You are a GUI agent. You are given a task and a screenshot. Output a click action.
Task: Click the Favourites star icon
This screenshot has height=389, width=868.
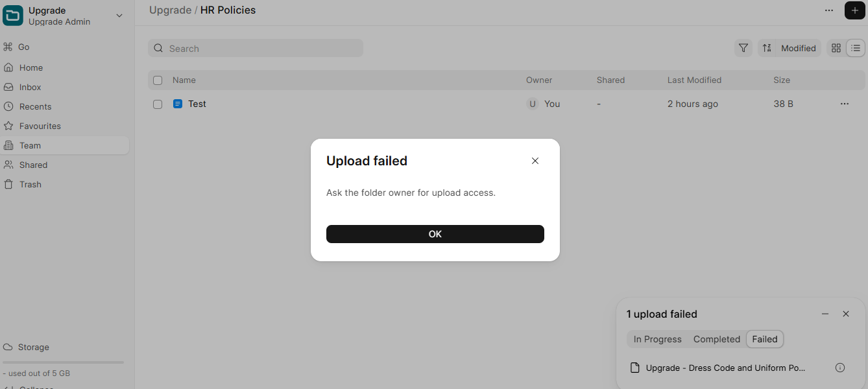tap(8, 126)
